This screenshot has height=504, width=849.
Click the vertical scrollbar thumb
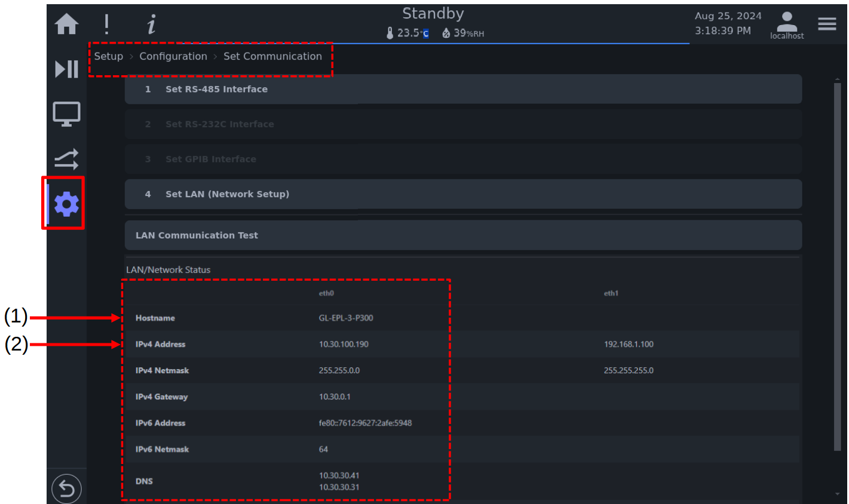pyautogui.click(x=837, y=267)
